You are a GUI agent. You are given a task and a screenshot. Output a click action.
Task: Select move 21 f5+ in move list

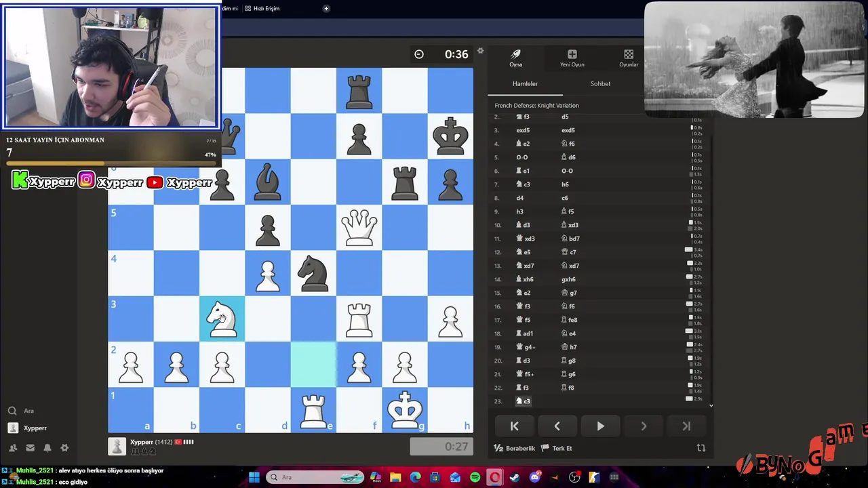(x=526, y=374)
